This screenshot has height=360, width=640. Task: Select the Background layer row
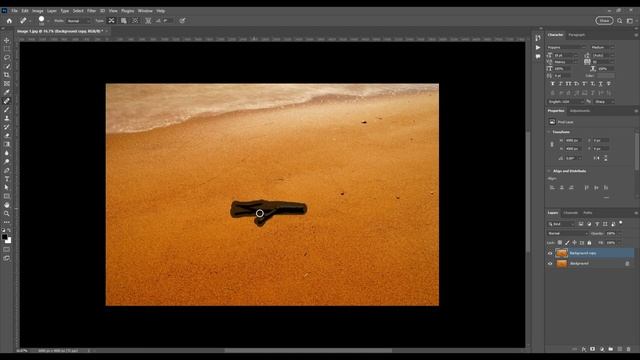[590, 264]
